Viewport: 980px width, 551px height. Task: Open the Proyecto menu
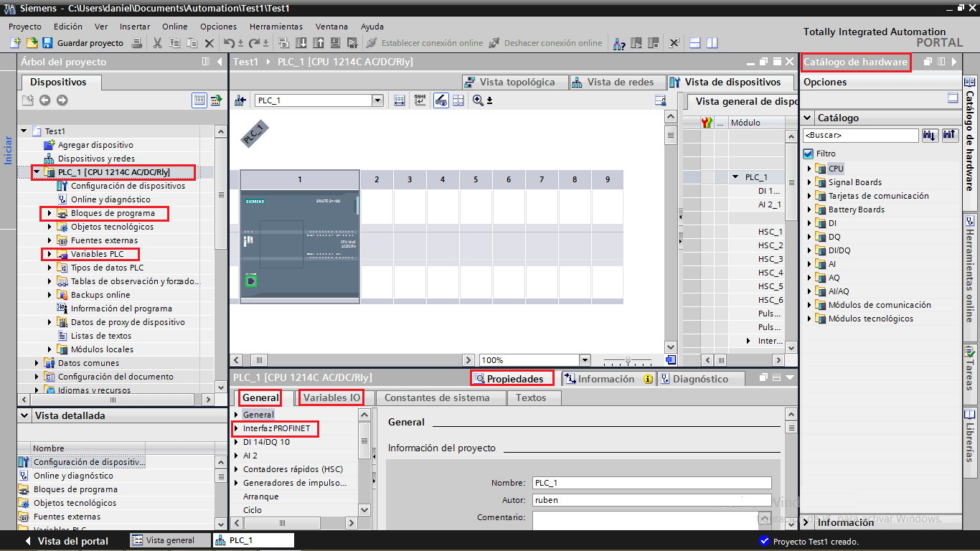coord(25,27)
